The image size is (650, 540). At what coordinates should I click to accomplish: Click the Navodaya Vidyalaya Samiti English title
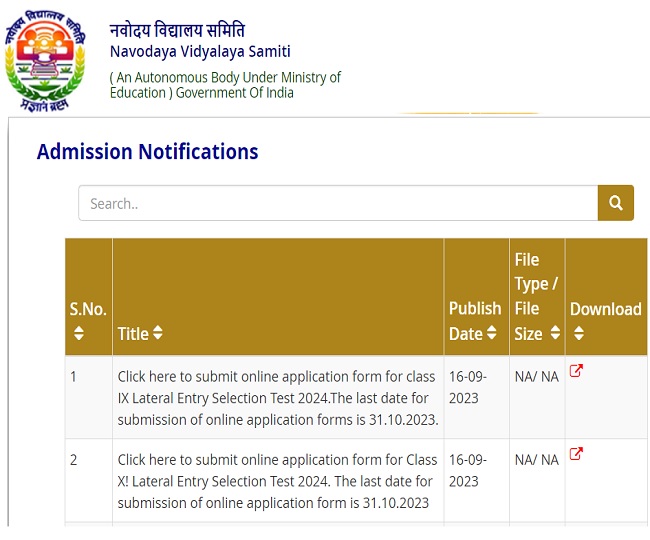click(200, 52)
